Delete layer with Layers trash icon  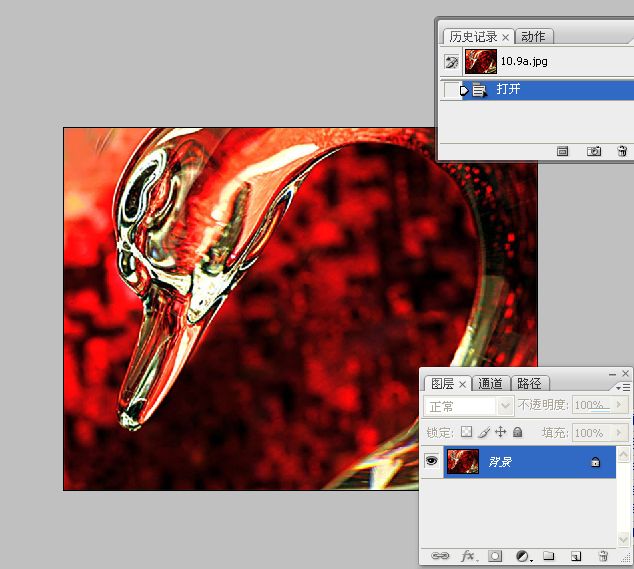[603, 556]
